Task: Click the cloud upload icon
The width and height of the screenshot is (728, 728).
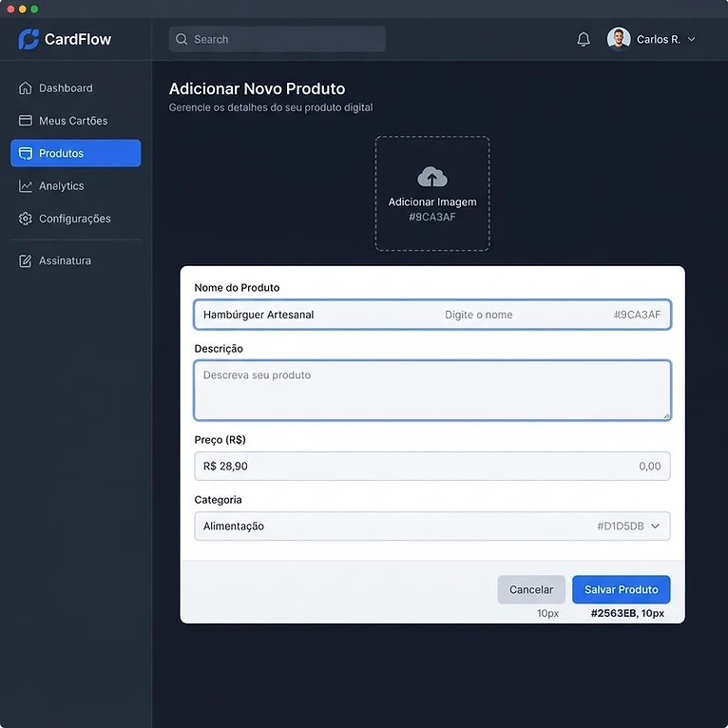Action: pyautogui.click(x=432, y=177)
